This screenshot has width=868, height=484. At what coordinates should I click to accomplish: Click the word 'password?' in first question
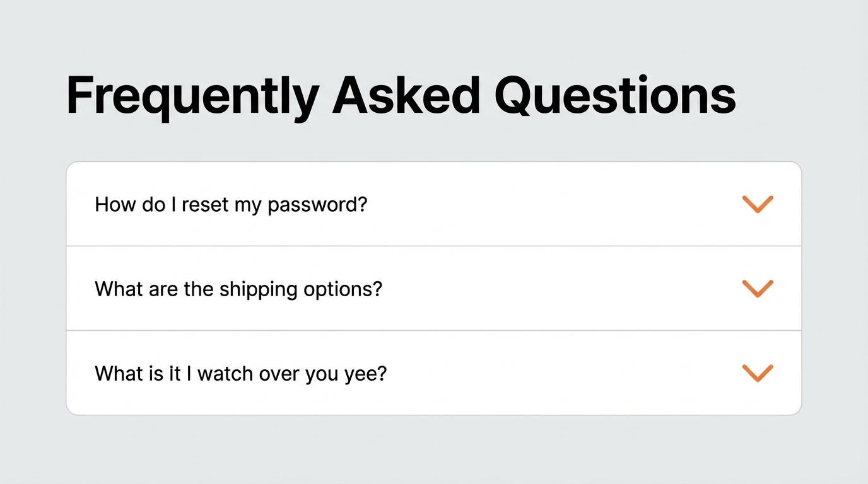317,205
